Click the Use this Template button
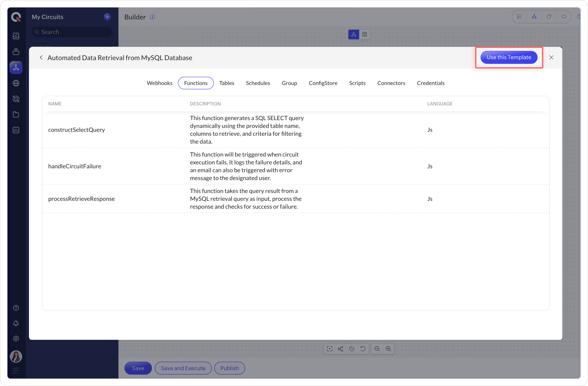Image resolution: width=588 pixels, height=386 pixels. pos(509,57)
